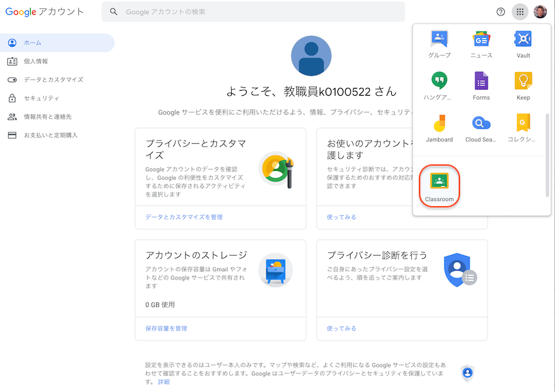Open お支払いと定期購入 in the sidebar
555x392 pixels.
(57, 135)
